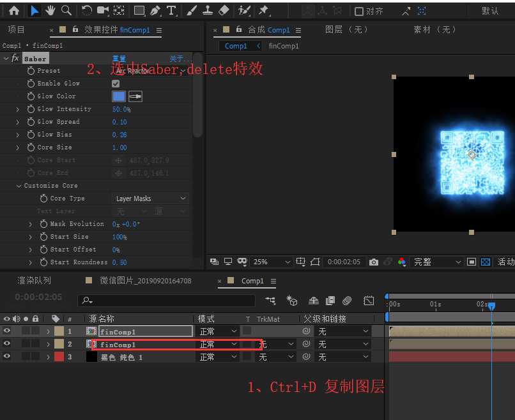Select the Puppet Pin tool

pyautogui.click(x=263, y=11)
